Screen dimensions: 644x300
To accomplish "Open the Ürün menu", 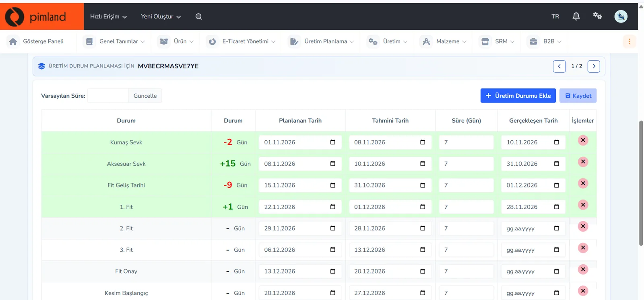I will (175, 41).
